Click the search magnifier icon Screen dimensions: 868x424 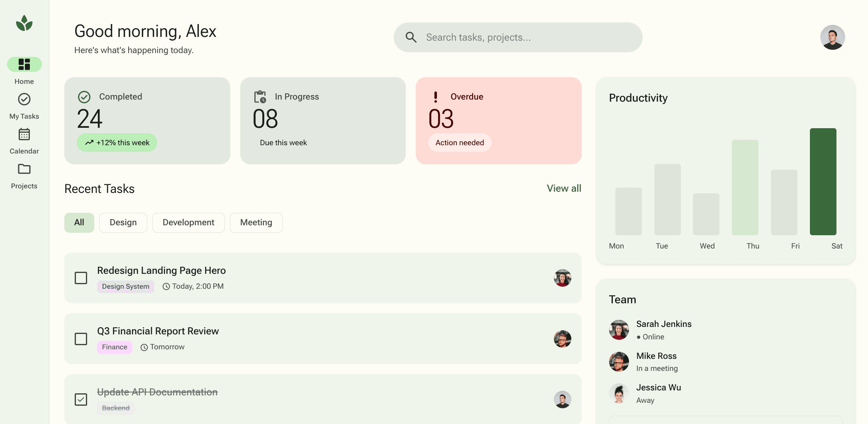click(411, 37)
